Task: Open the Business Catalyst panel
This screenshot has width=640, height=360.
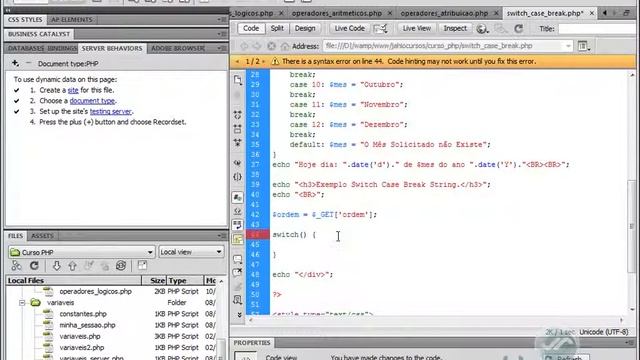Action: [x=39, y=34]
